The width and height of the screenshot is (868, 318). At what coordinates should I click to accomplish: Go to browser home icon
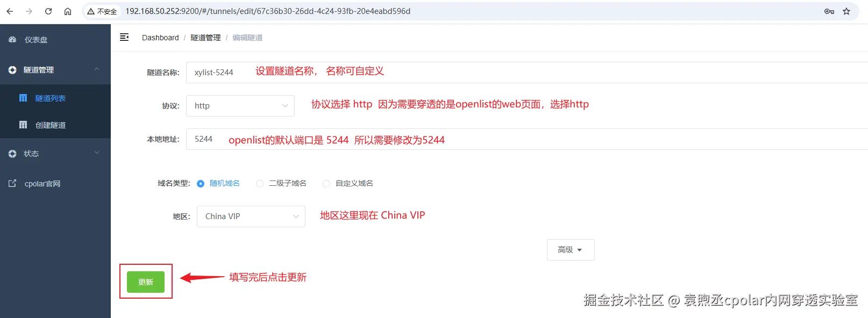(x=68, y=11)
